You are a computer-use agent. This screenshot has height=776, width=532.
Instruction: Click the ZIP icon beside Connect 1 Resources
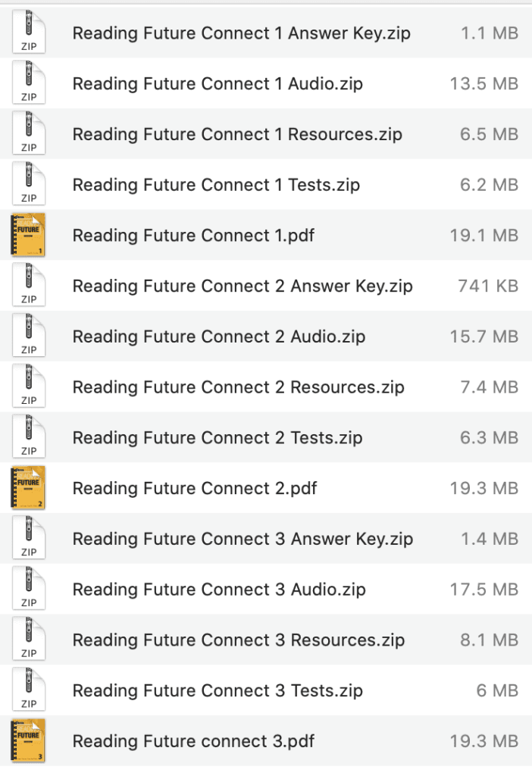[x=28, y=134]
